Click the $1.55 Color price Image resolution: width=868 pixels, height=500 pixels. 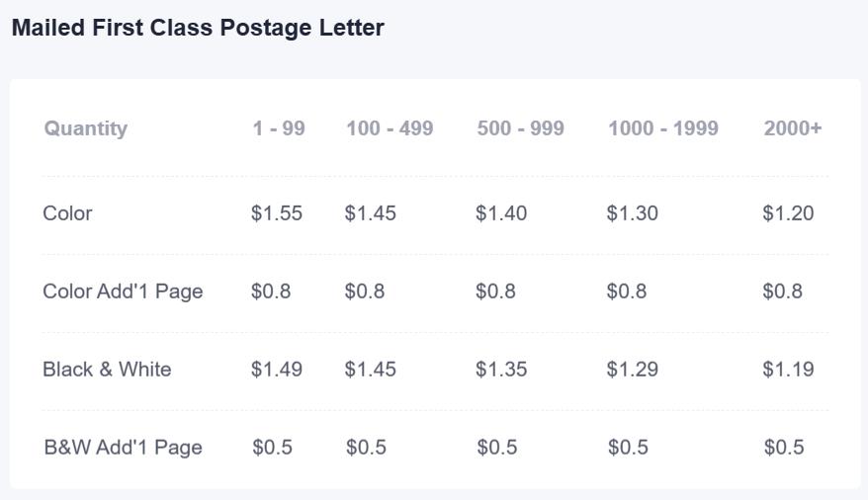(277, 213)
